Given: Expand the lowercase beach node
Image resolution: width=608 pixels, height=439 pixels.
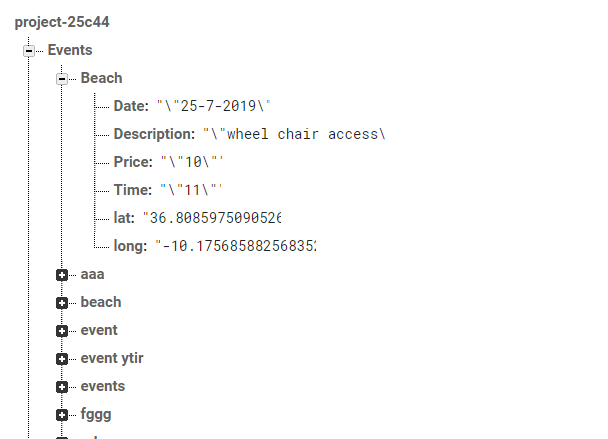Looking at the screenshot, I should (62, 303).
